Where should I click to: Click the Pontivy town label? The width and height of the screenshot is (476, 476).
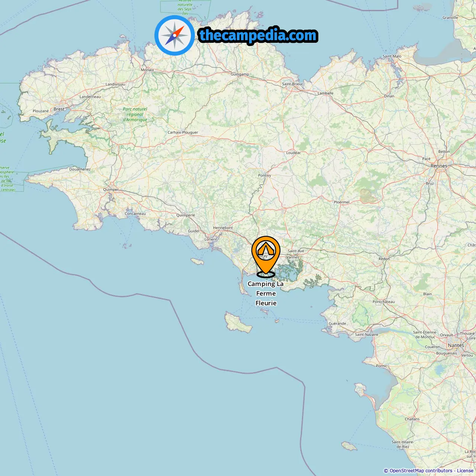point(265,175)
